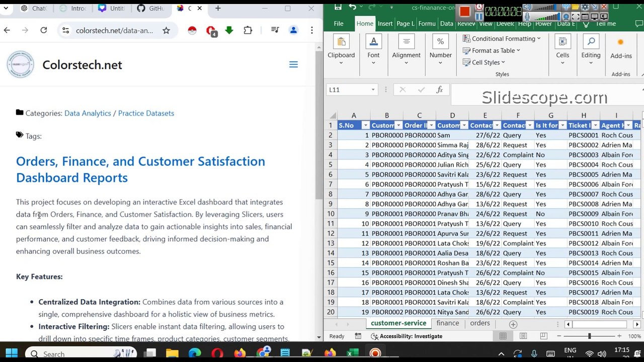Image resolution: width=644 pixels, height=362 pixels.
Task: Click the Chrome media control icon
Action: pyautogui.click(x=275, y=30)
